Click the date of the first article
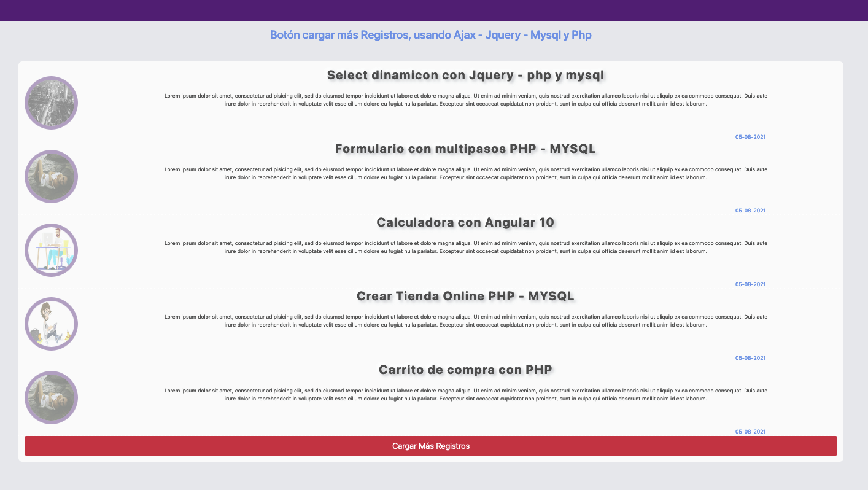 point(750,137)
